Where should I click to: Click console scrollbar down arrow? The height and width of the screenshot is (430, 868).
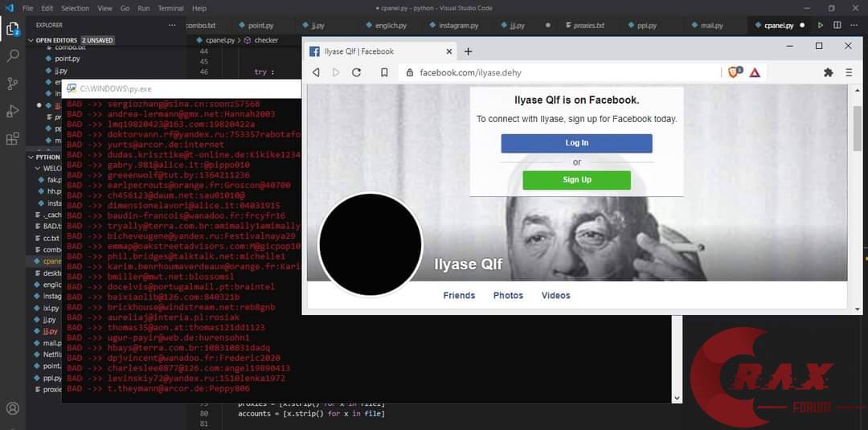(x=677, y=398)
